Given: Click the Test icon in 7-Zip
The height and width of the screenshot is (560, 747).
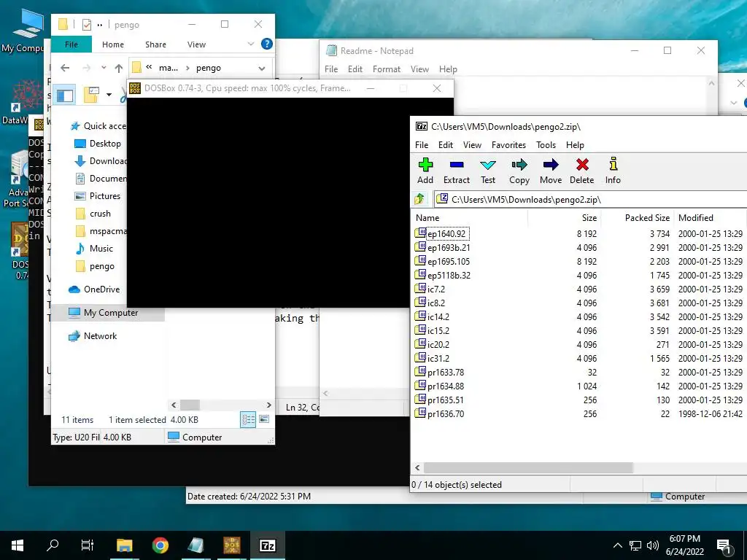Looking at the screenshot, I should (488, 166).
